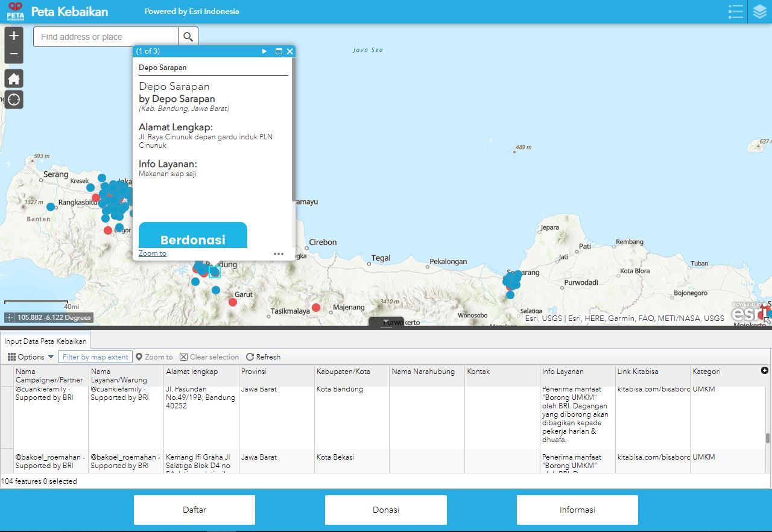Select Kota Bandung table cell

tap(352, 417)
